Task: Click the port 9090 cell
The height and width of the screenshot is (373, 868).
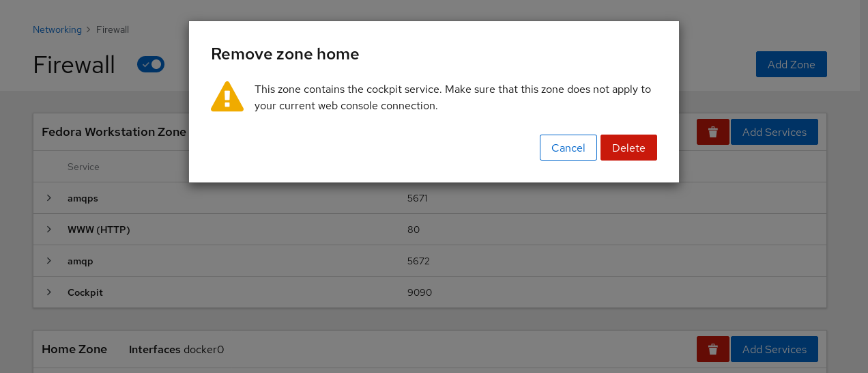Action: click(420, 292)
